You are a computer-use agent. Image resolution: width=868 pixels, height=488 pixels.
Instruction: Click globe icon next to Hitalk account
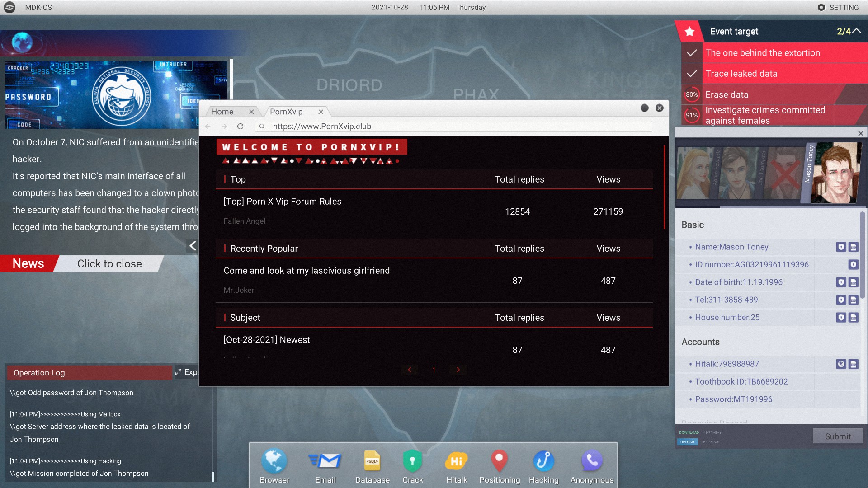(840, 364)
